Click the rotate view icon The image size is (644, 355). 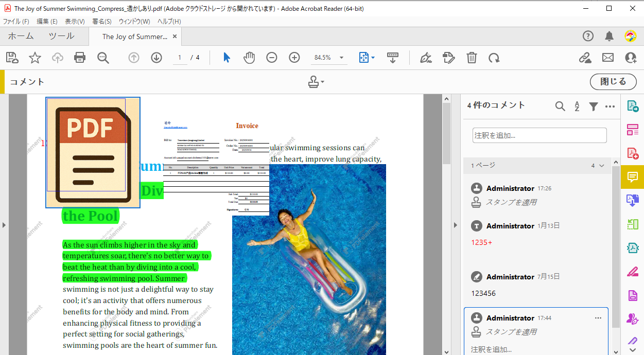494,58
